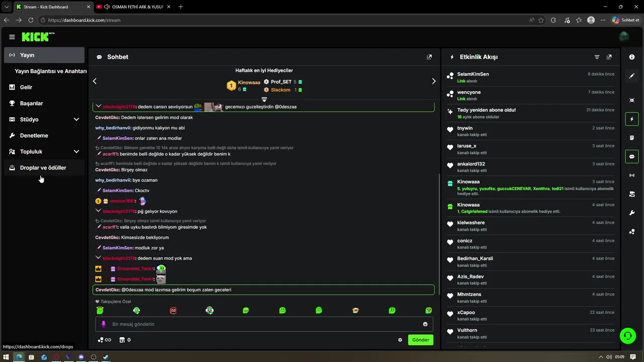Viewport: 644px width, 362px height.
Task: Open the green headset support button
Action: click(628, 335)
